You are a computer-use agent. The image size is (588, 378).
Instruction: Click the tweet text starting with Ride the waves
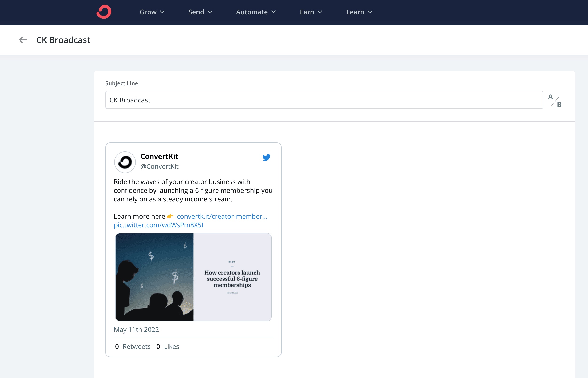[193, 190]
